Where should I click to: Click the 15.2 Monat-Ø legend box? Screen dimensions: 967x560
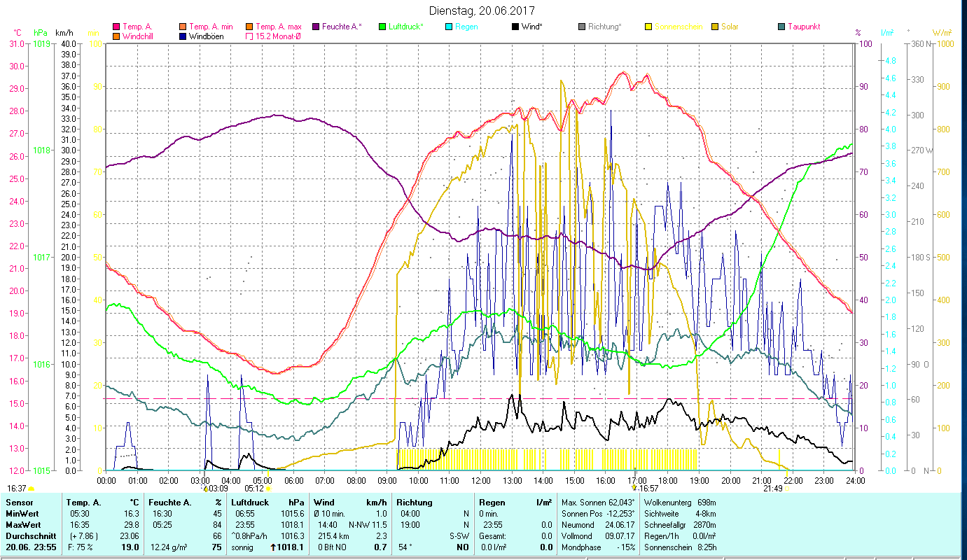tap(249, 36)
